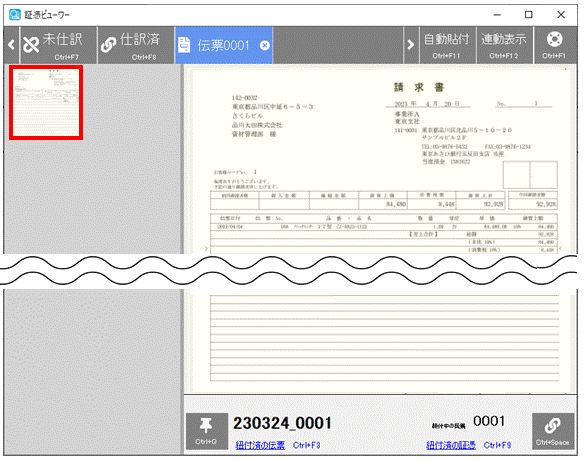Open 紐付済の証憑 link
This screenshot has width=584, height=460.
(x=451, y=445)
